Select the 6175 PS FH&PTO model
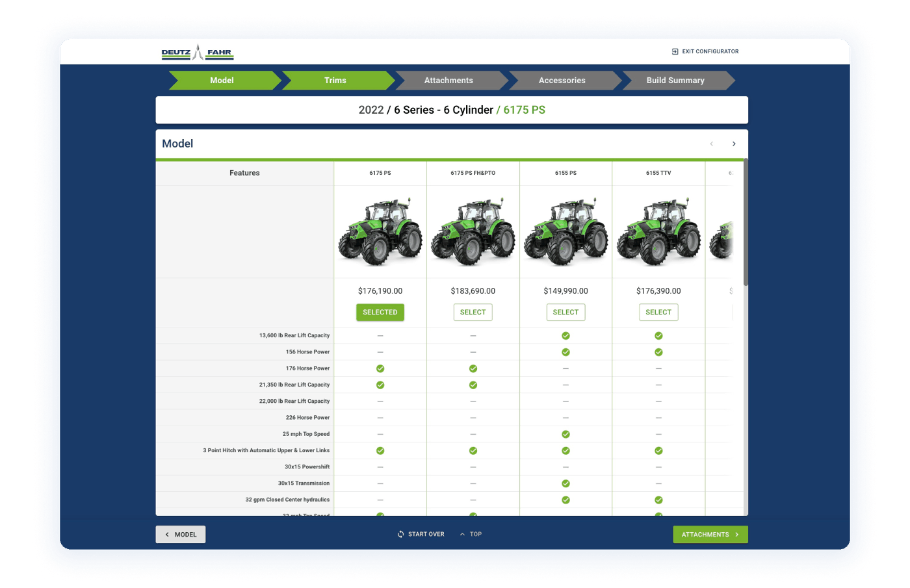Image resolution: width=910 pixels, height=588 pixels. pos(473,313)
